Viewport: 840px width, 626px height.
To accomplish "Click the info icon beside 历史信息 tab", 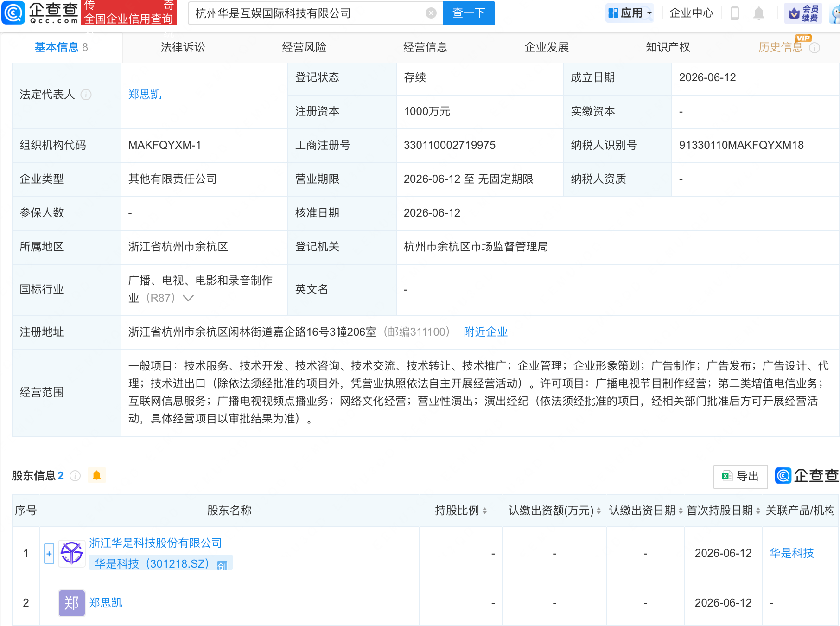I will [x=815, y=48].
